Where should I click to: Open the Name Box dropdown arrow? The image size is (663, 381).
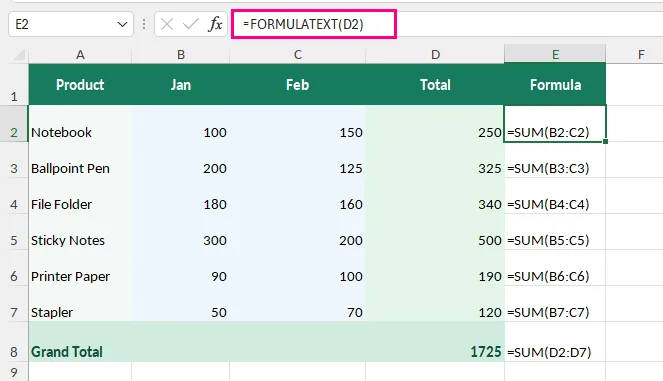click(122, 25)
